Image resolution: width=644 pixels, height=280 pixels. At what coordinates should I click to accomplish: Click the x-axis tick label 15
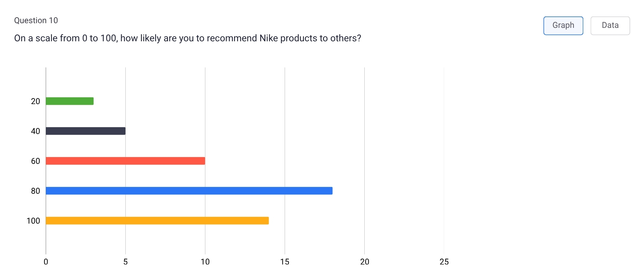(x=285, y=262)
